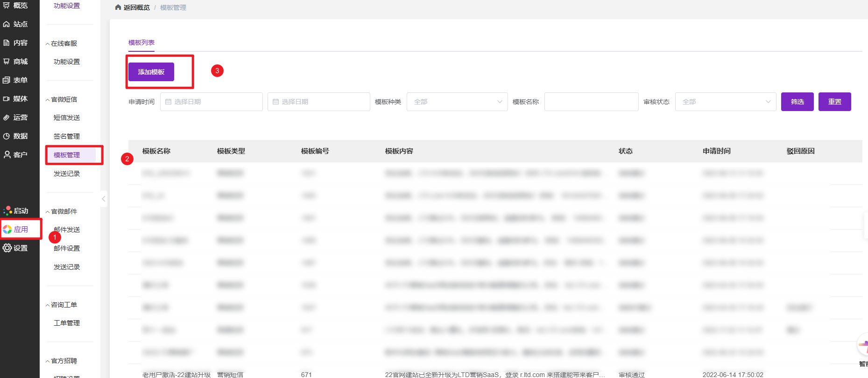Click home icon beside 返回概览

click(x=118, y=7)
